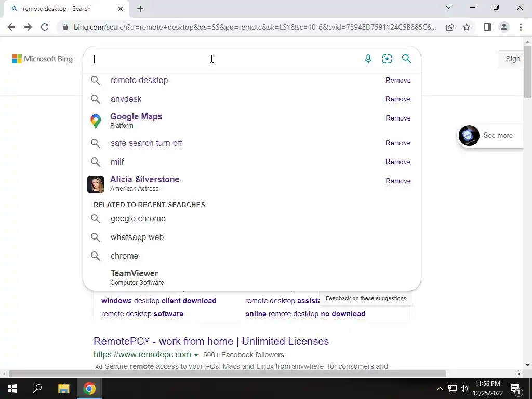The width and height of the screenshot is (532, 399).
Task: Remove 'safe search turn-off' from history
Action: coord(398,143)
